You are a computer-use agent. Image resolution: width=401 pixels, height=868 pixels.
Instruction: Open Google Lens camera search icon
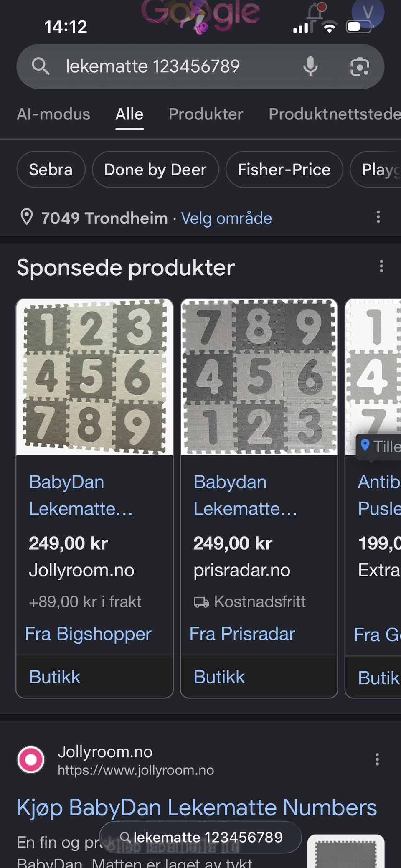point(359,66)
